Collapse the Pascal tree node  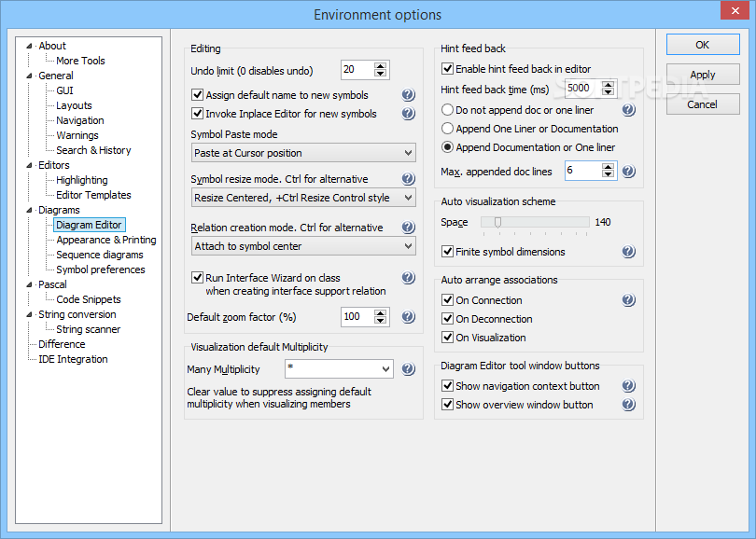29,284
